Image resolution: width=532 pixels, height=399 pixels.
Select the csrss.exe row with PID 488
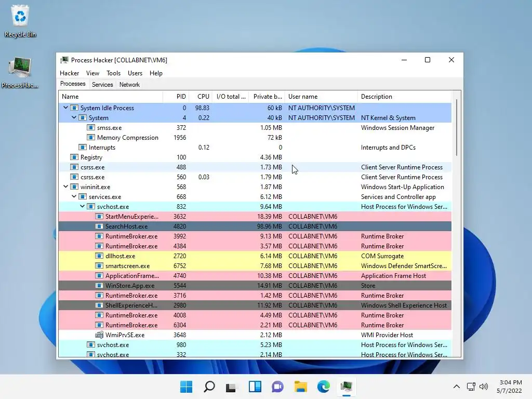255,167
